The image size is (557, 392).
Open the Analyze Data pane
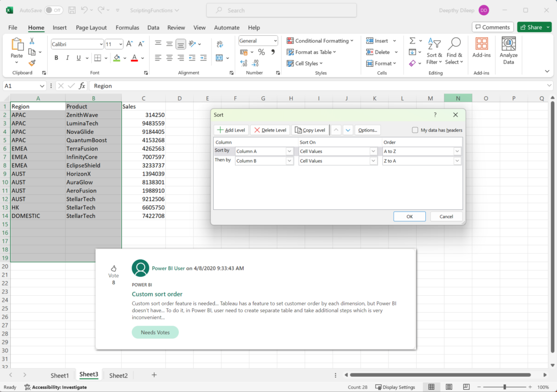tap(508, 51)
